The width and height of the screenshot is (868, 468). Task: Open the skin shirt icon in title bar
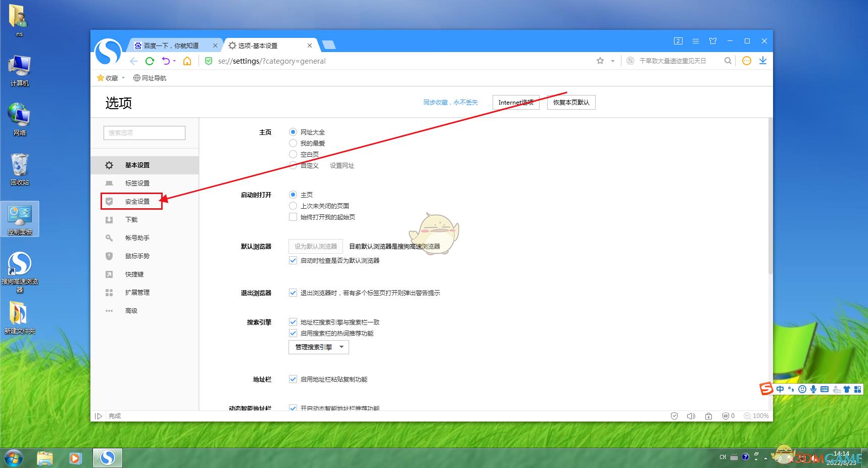pyautogui.click(x=713, y=41)
